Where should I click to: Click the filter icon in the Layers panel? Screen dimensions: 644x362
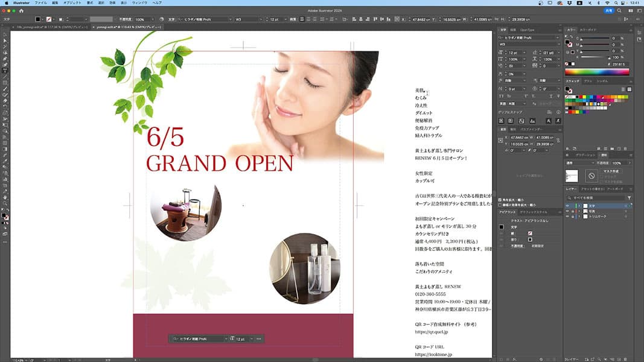630,198
